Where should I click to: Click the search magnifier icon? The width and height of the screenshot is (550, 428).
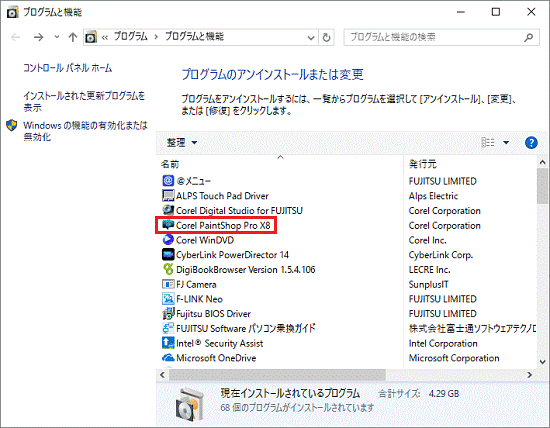tap(528, 37)
